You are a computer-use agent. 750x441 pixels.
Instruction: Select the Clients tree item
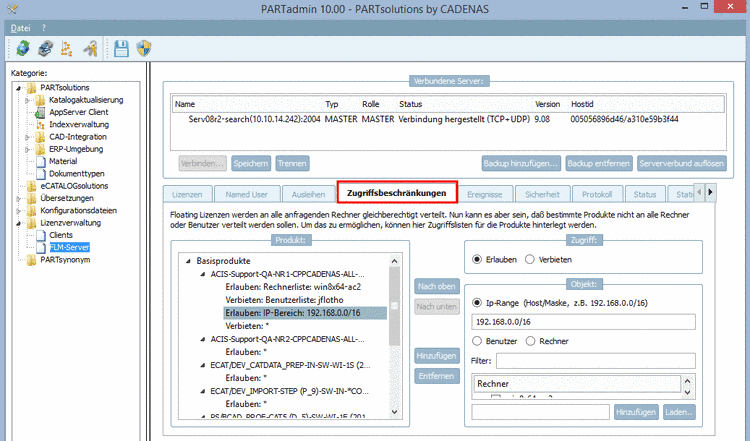pyautogui.click(x=61, y=235)
